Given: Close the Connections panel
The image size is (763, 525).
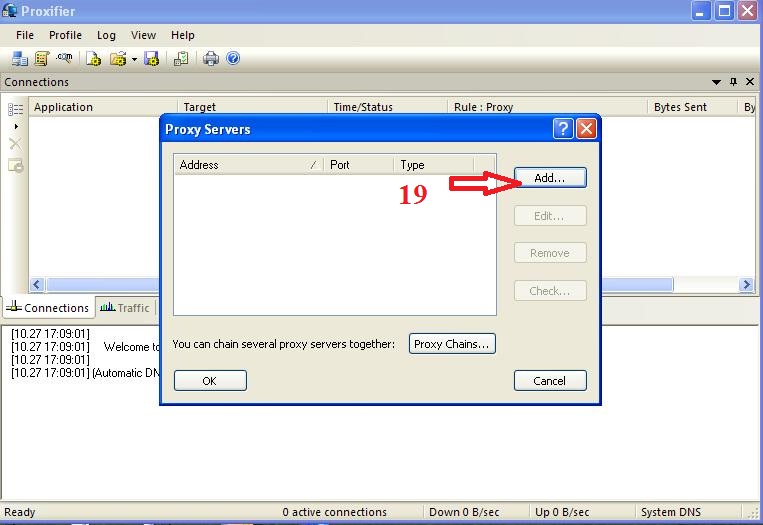Looking at the screenshot, I should point(750,82).
